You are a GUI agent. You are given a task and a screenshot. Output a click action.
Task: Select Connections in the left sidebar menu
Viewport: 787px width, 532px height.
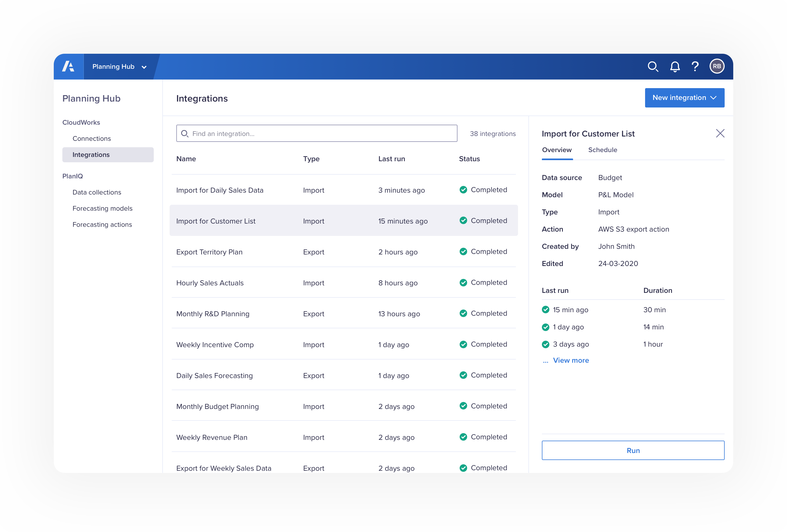91,138
